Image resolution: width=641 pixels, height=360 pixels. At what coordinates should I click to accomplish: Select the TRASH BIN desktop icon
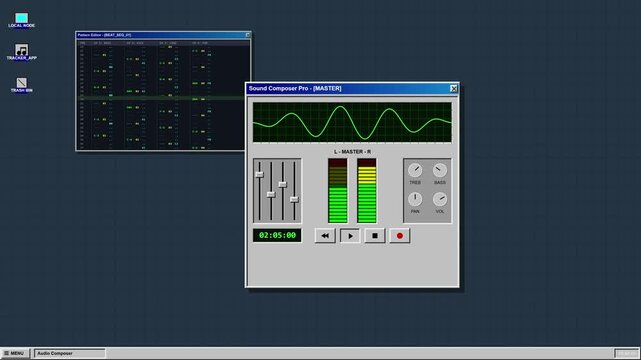(22, 85)
